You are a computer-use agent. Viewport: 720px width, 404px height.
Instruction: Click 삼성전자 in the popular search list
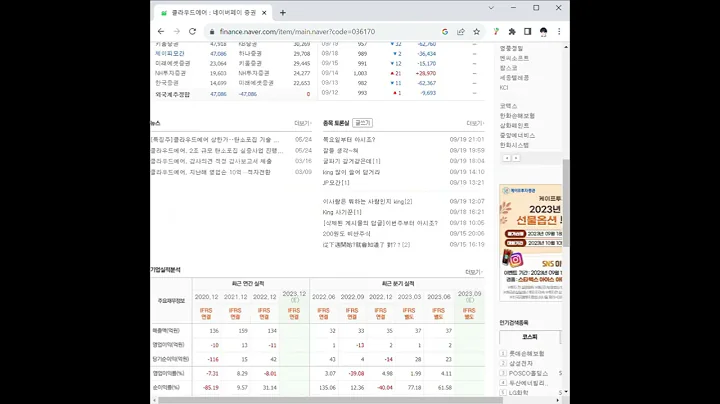[x=521, y=364]
